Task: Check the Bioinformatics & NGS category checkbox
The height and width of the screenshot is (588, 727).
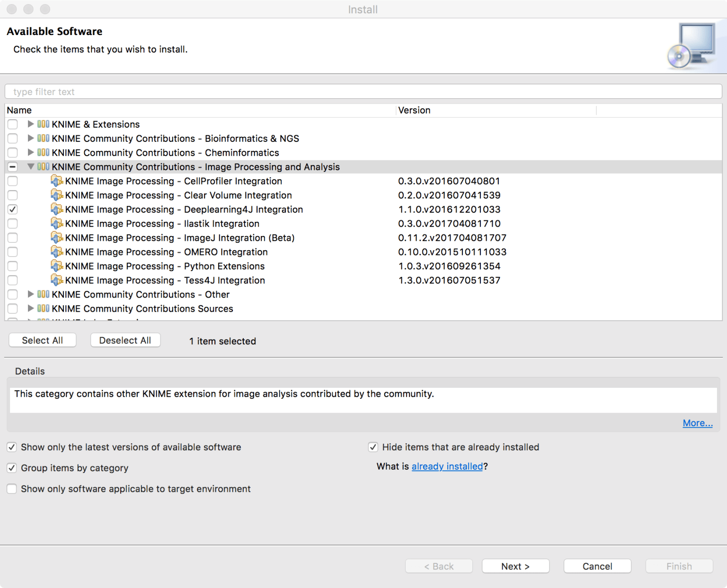Action: pos(13,138)
